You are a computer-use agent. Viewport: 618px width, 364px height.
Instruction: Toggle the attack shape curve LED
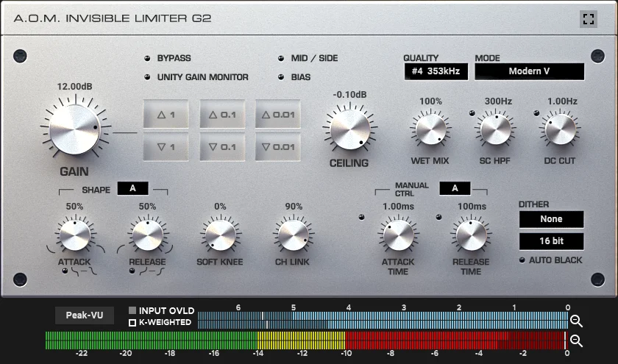point(65,271)
